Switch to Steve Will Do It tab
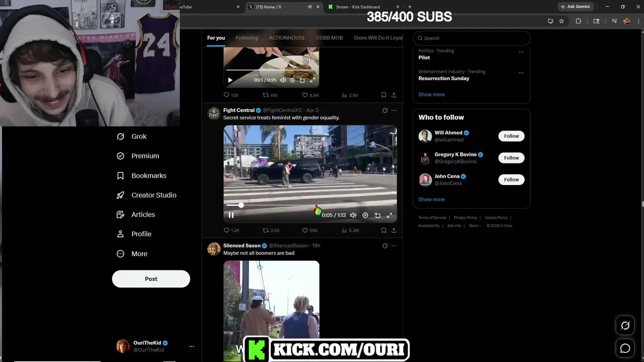This screenshot has height=362, width=644. [x=377, y=38]
